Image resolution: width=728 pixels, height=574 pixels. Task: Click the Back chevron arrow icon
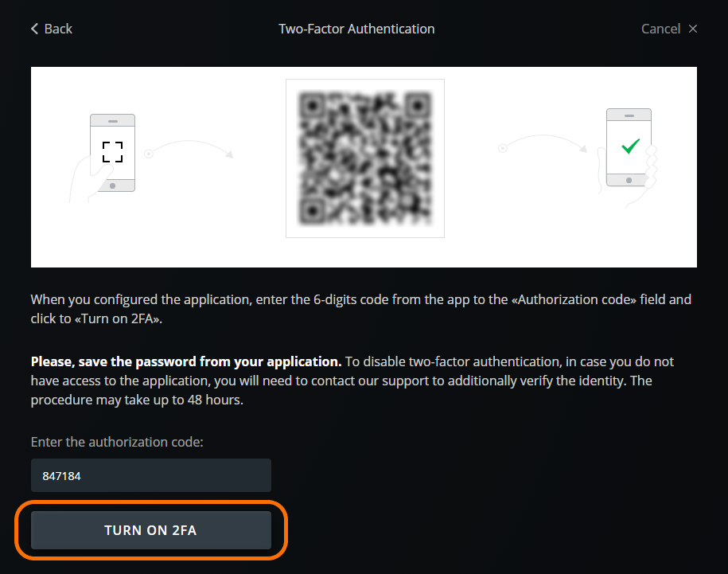[x=34, y=29]
